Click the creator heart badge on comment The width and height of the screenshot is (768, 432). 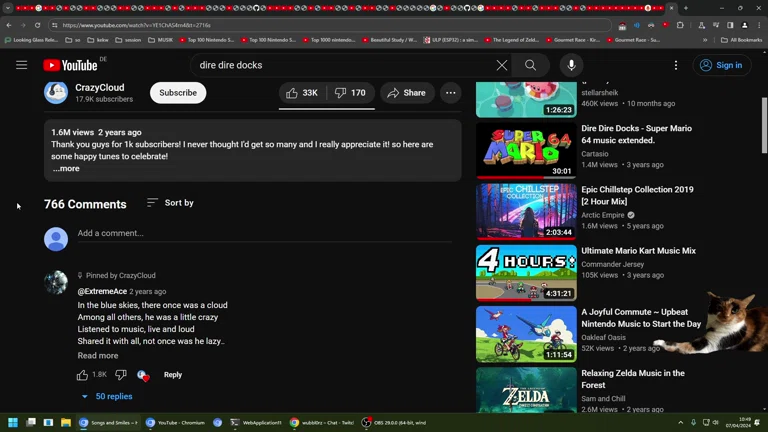pyautogui.click(x=143, y=375)
